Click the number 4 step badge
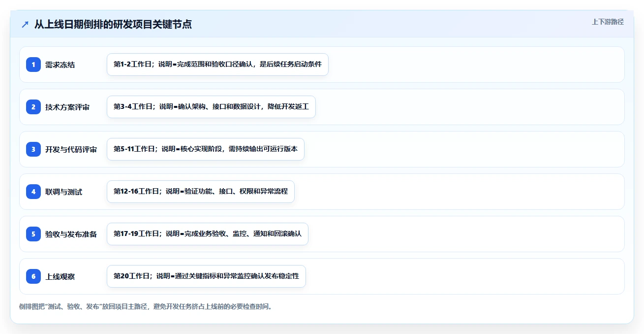The height and width of the screenshot is (334, 644). pyautogui.click(x=33, y=191)
